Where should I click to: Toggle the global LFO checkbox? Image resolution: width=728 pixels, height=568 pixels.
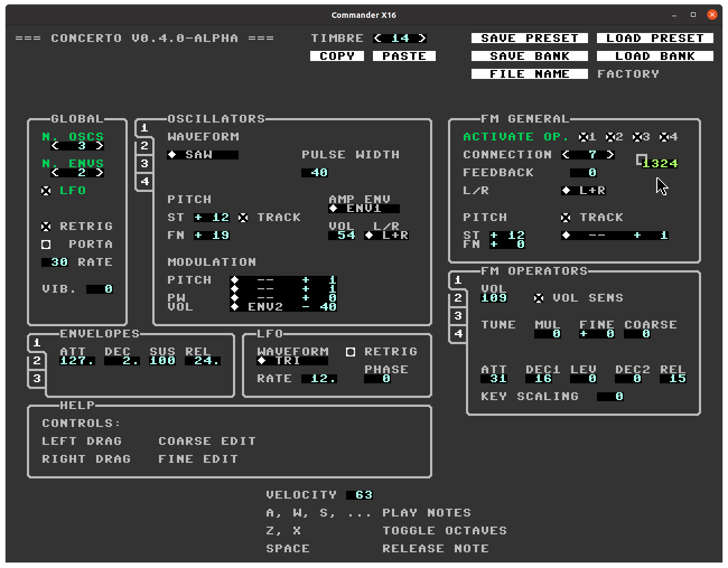[x=46, y=190]
